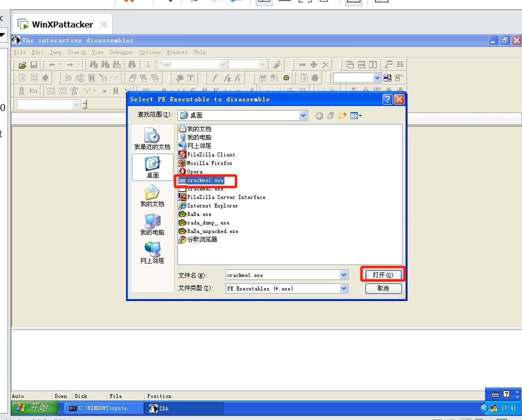Select Mozilla Firefox in file list
This screenshot has width=522, height=420.
(205, 163)
